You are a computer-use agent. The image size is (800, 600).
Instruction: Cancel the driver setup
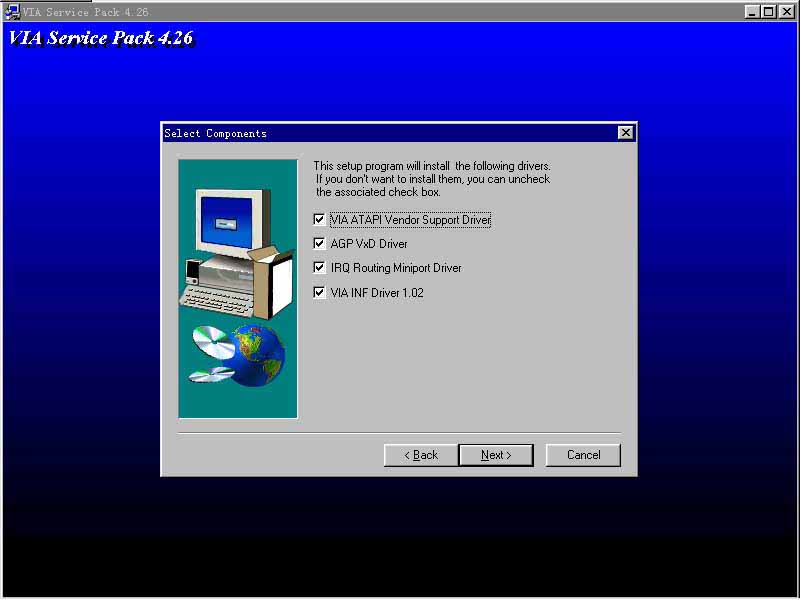[583, 455]
